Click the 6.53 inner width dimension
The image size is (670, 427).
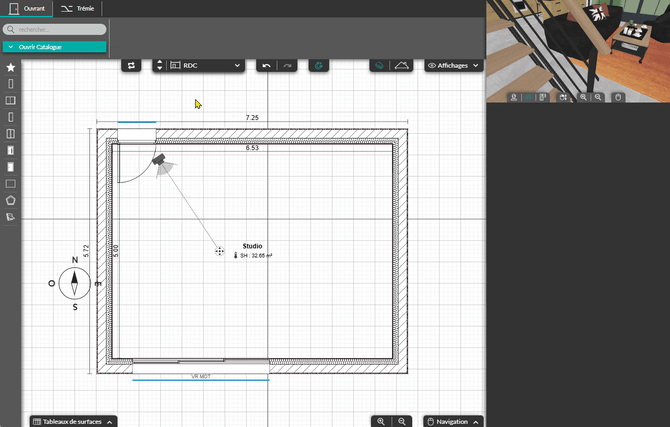pos(252,148)
